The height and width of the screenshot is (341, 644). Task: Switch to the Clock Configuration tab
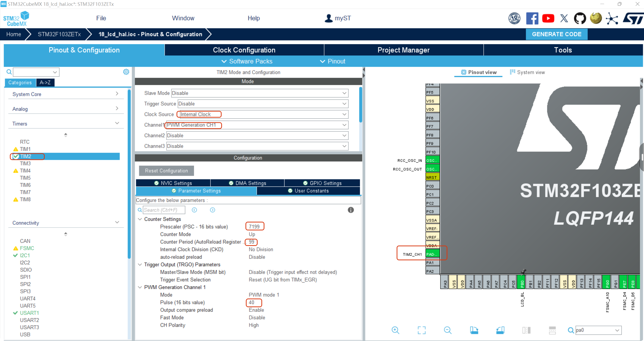244,50
